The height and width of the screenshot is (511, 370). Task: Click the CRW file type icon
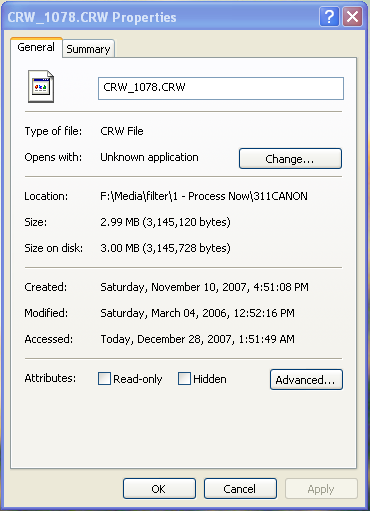(x=41, y=87)
